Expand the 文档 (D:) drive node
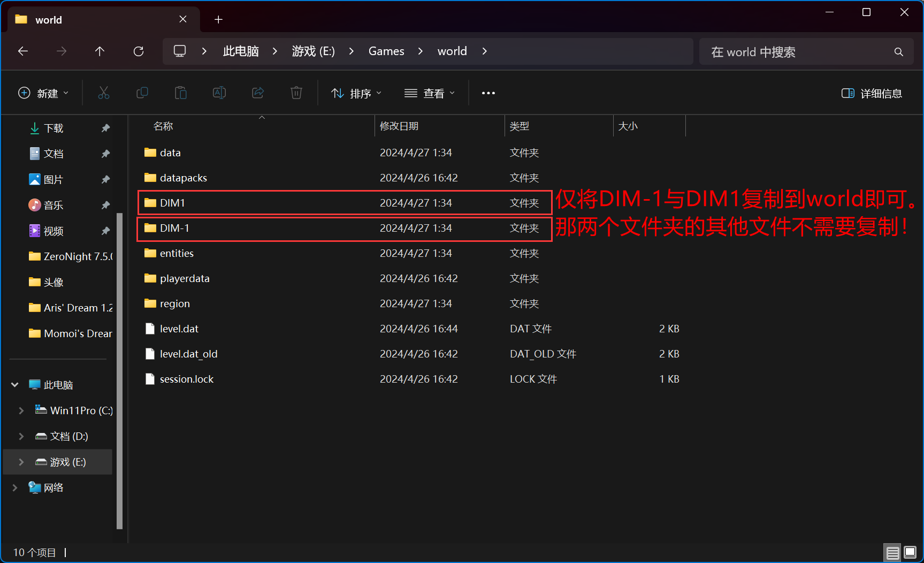Viewport: 924px width, 563px height. click(x=21, y=436)
